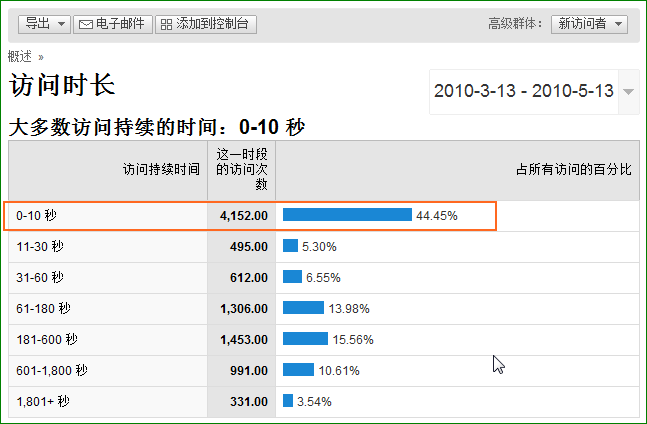This screenshot has width=647, height=424.
Task: Click the 15.56% bar in 181-600 秒 row
Action: pyautogui.click(x=305, y=339)
